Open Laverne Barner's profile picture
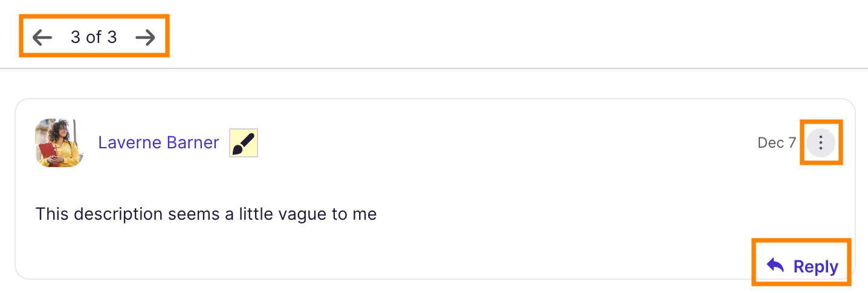868x293 pixels. 59,143
